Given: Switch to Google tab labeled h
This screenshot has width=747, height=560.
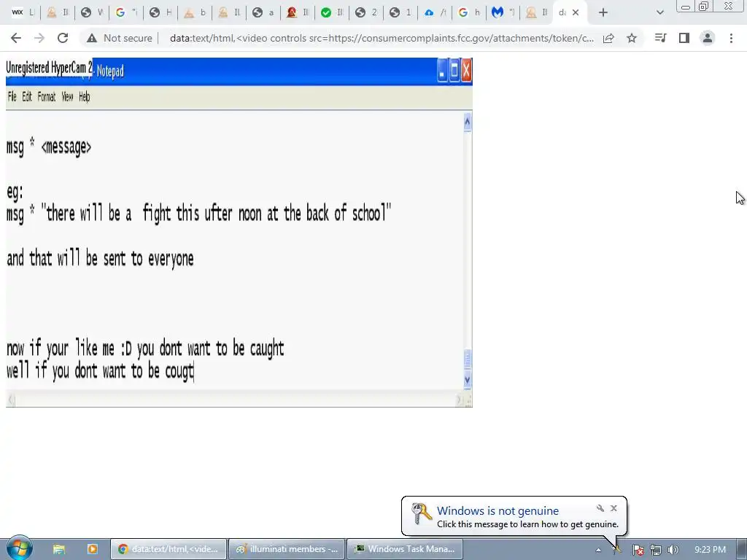Looking at the screenshot, I should pos(469,12).
